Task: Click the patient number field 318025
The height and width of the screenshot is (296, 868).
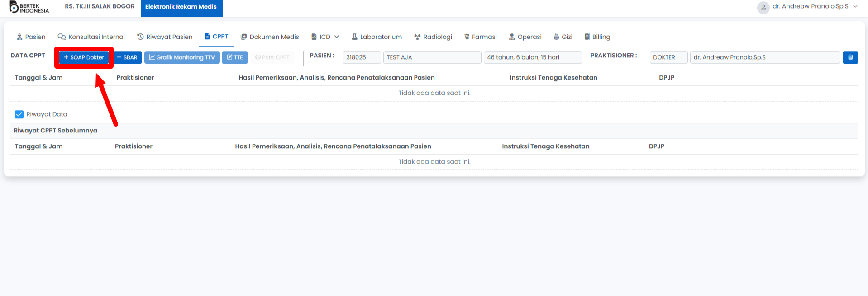Action: tap(361, 57)
